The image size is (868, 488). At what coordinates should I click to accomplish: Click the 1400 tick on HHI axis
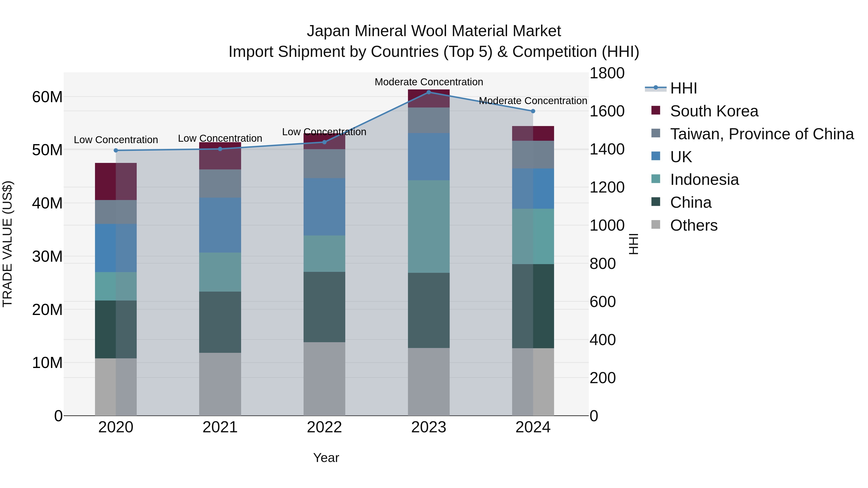coord(607,149)
